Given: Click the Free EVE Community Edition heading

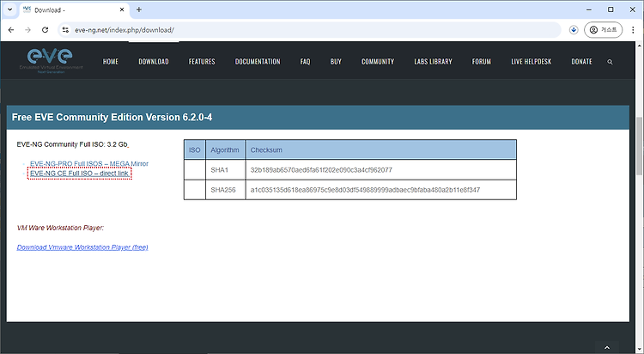Looking at the screenshot, I should pos(112,117).
